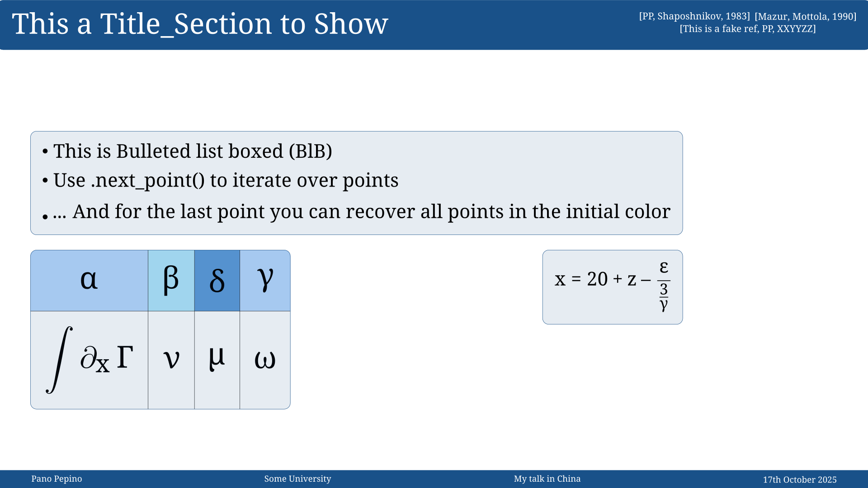Select the 'Bulleted list boxed (BlB)' bullet
This screenshot has width=868, height=488.
[x=193, y=151]
